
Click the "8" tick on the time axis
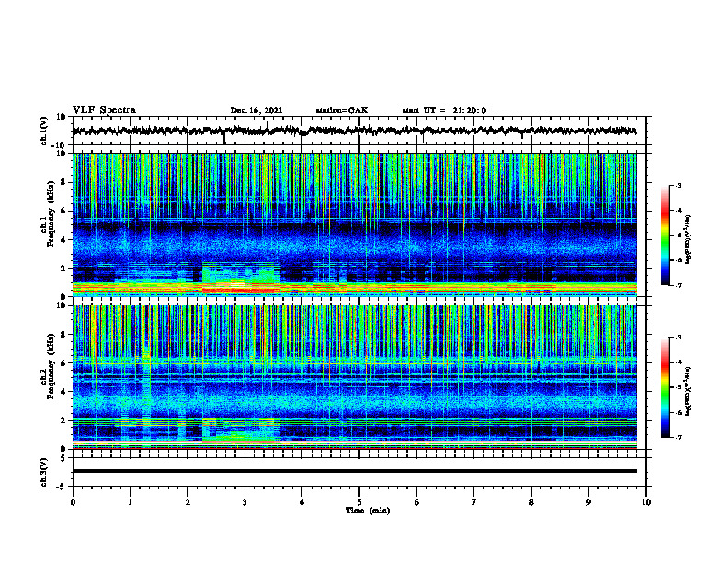click(x=531, y=502)
